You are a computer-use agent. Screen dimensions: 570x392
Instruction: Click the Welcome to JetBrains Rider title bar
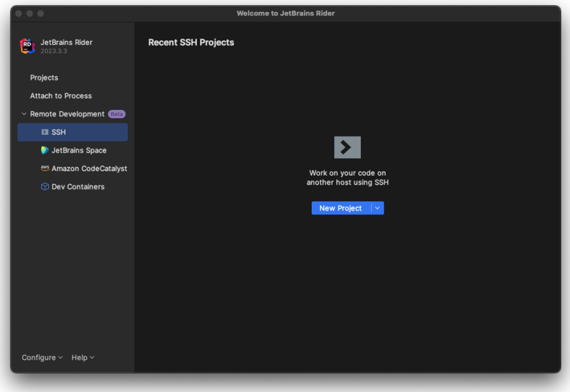[x=285, y=13]
